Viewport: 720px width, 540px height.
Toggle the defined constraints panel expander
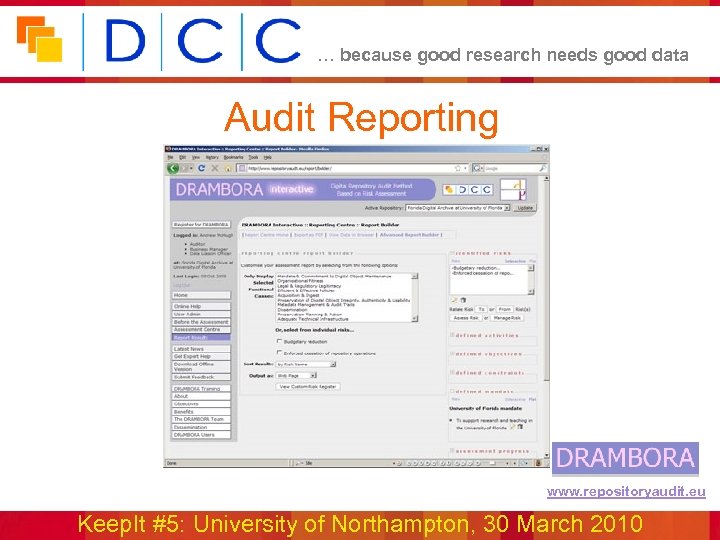tap(452, 373)
